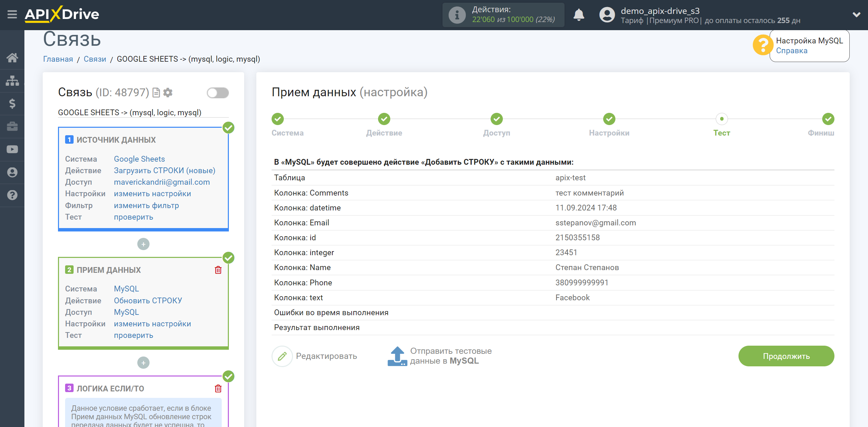Click the Действия usage counter
The height and width of the screenshot is (427, 868).
[x=504, y=15]
